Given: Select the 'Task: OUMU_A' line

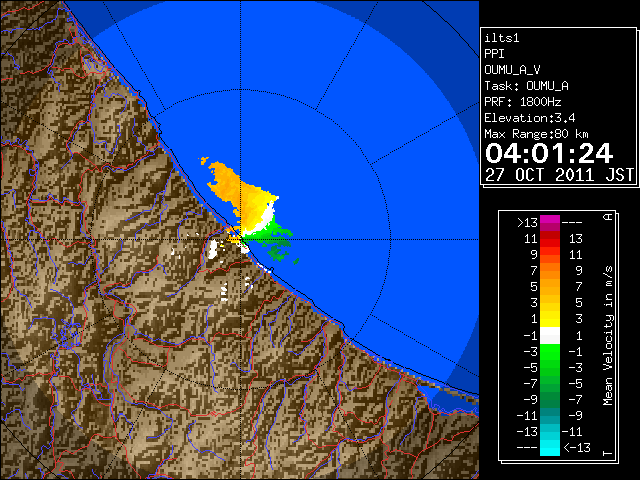Looking at the screenshot, I should 527,86.
